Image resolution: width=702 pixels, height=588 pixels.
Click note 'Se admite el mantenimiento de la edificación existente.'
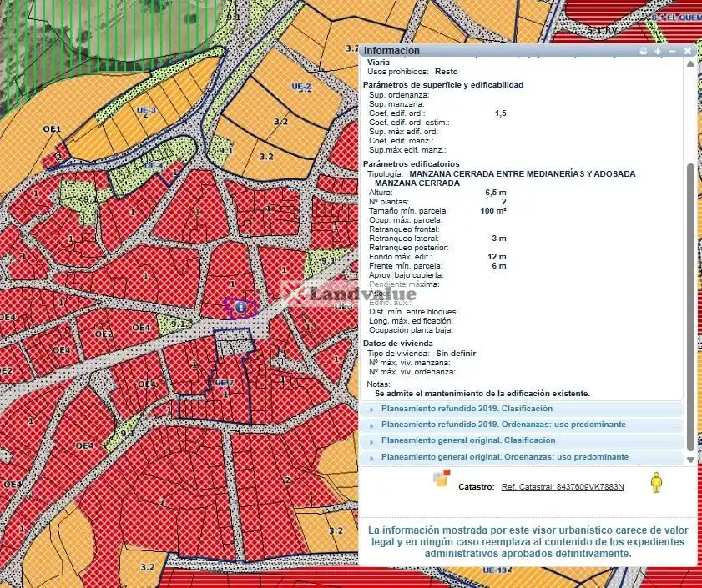click(482, 394)
